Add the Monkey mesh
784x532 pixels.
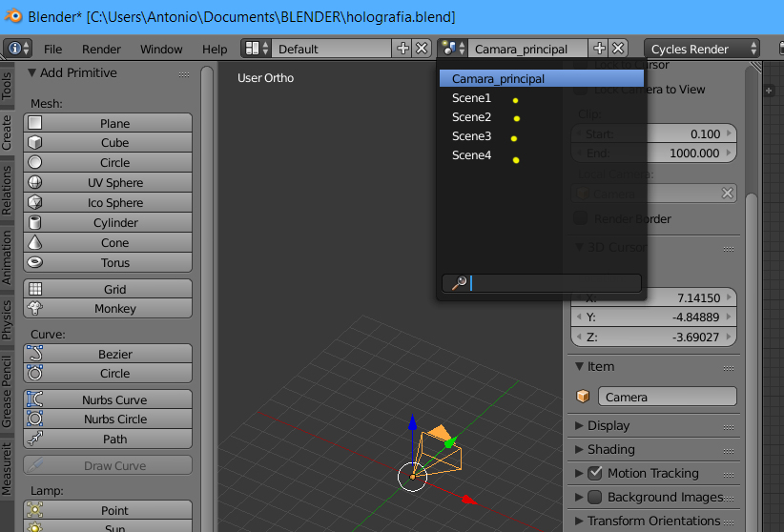tap(108, 309)
